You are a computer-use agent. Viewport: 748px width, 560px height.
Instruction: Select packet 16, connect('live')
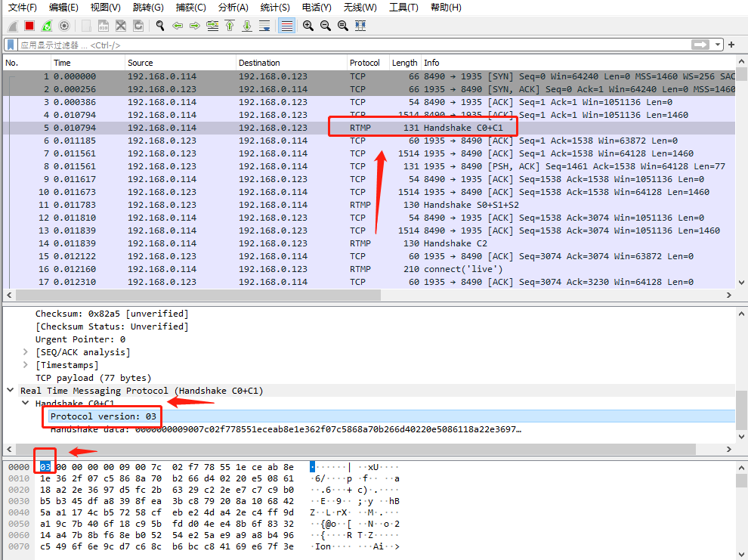[x=369, y=269]
